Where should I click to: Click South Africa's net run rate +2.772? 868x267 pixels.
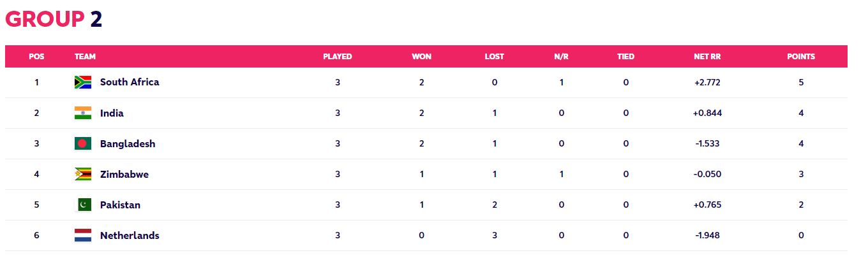(x=707, y=82)
